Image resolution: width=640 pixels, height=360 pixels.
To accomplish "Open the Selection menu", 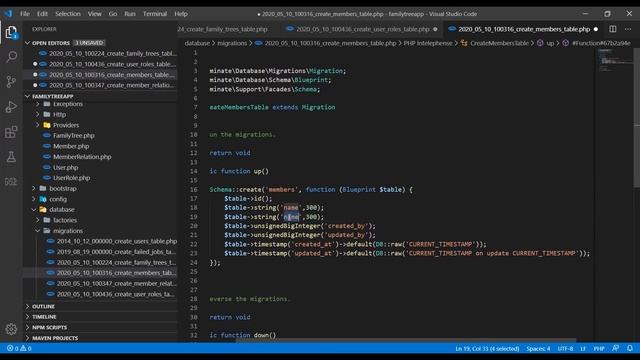I will tap(68, 13).
